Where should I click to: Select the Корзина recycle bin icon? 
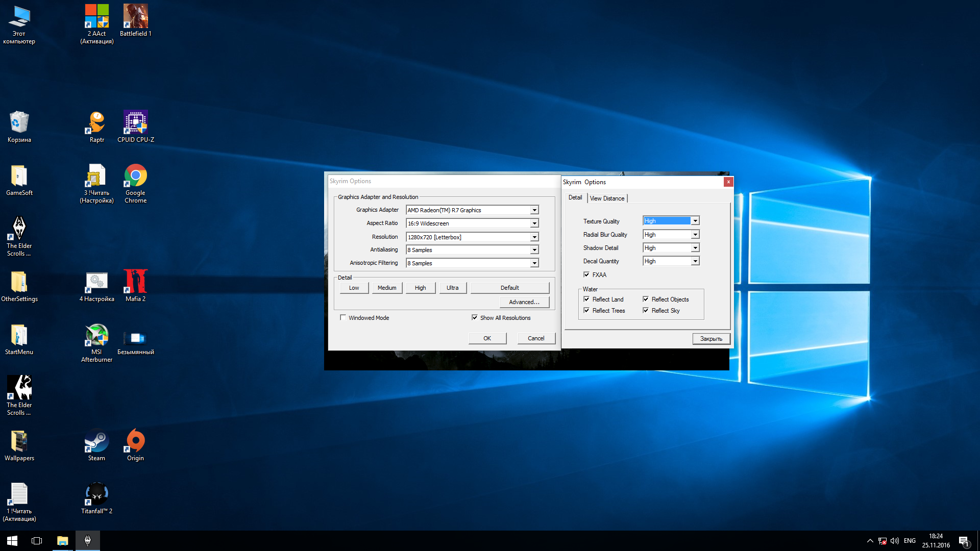[19, 127]
